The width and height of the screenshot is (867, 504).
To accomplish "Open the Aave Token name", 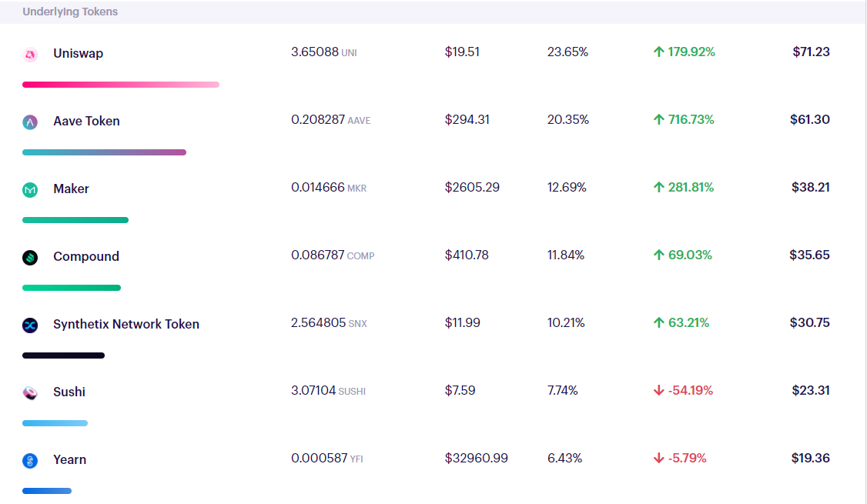I will [x=86, y=121].
